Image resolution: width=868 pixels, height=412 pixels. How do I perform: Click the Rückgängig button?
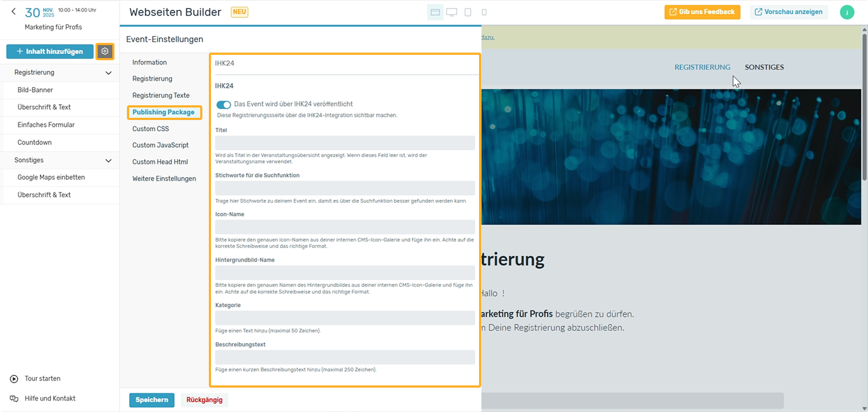pos(205,400)
